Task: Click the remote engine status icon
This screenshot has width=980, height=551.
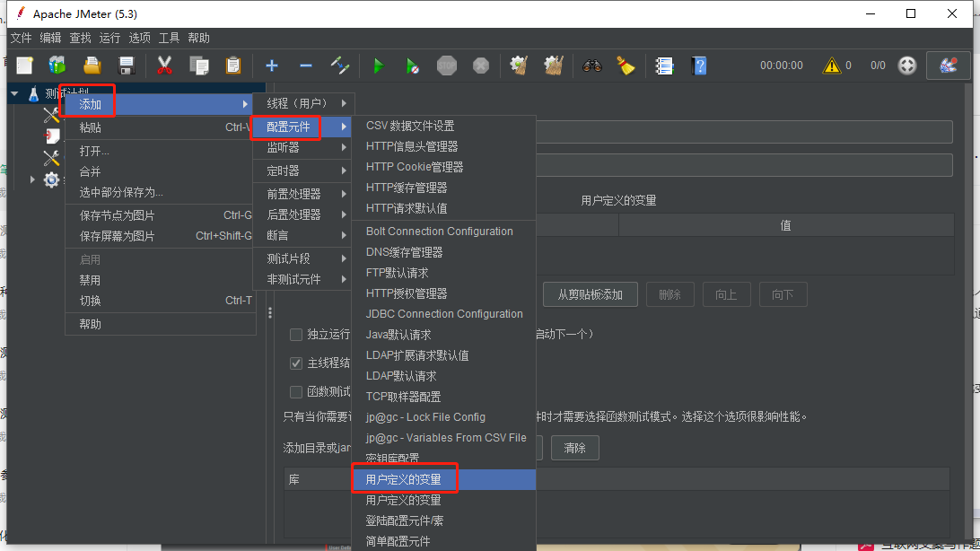Action: [x=907, y=65]
